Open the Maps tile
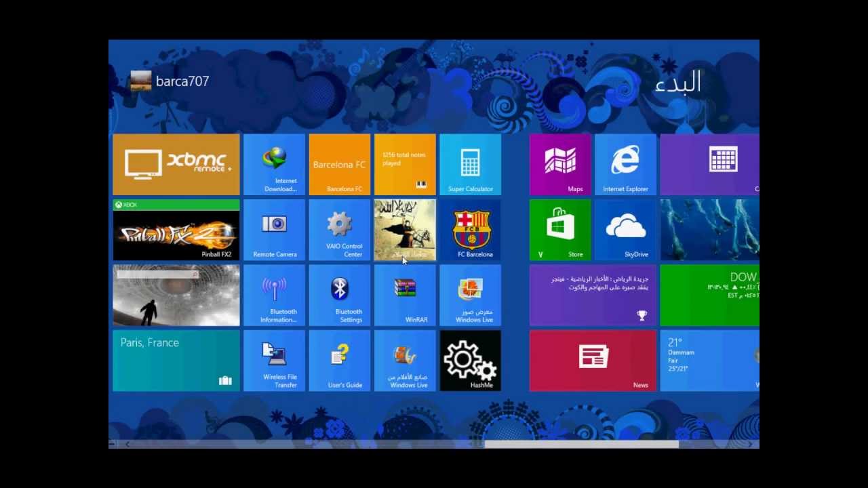The height and width of the screenshot is (488, 868). [560, 165]
